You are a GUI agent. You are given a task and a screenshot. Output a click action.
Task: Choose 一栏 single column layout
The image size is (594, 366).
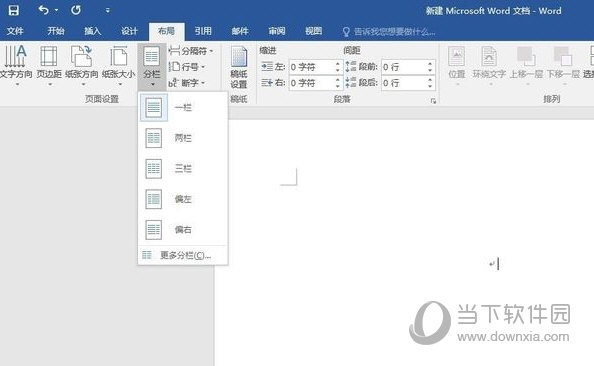(x=183, y=108)
